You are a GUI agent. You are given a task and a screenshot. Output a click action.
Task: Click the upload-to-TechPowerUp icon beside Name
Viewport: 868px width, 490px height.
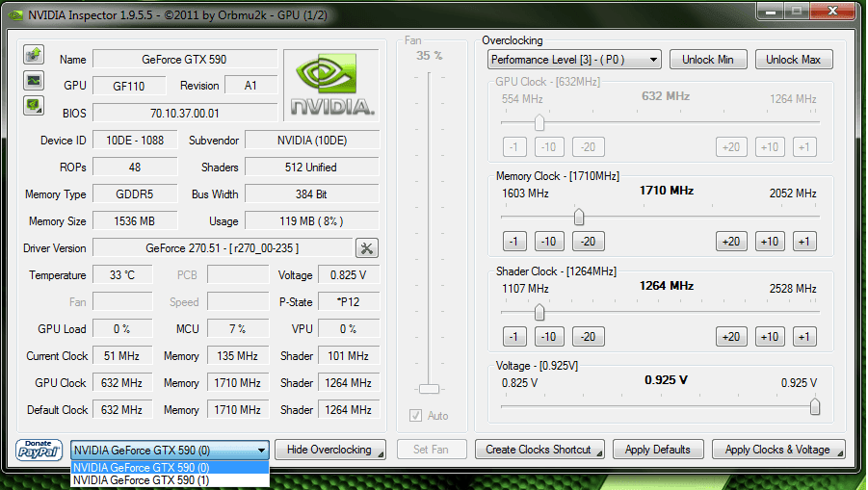34,55
